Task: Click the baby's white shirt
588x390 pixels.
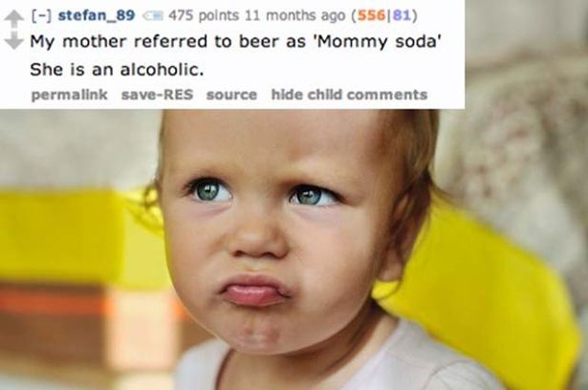Action: (338, 365)
